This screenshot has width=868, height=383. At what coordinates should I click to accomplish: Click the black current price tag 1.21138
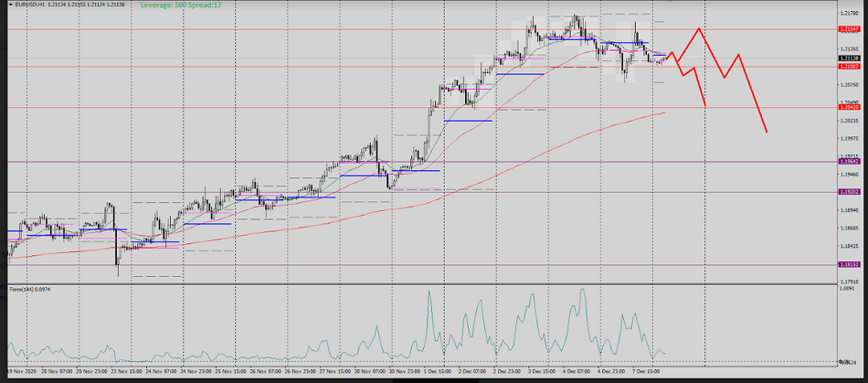pyautogui.click(x=848, y=58)
